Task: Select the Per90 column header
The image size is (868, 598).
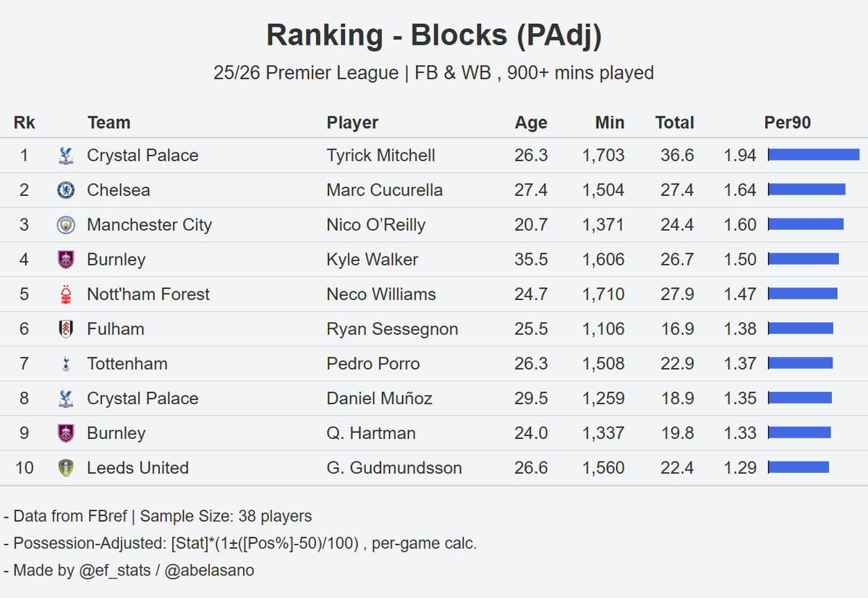Action: (x=787, y=123)
